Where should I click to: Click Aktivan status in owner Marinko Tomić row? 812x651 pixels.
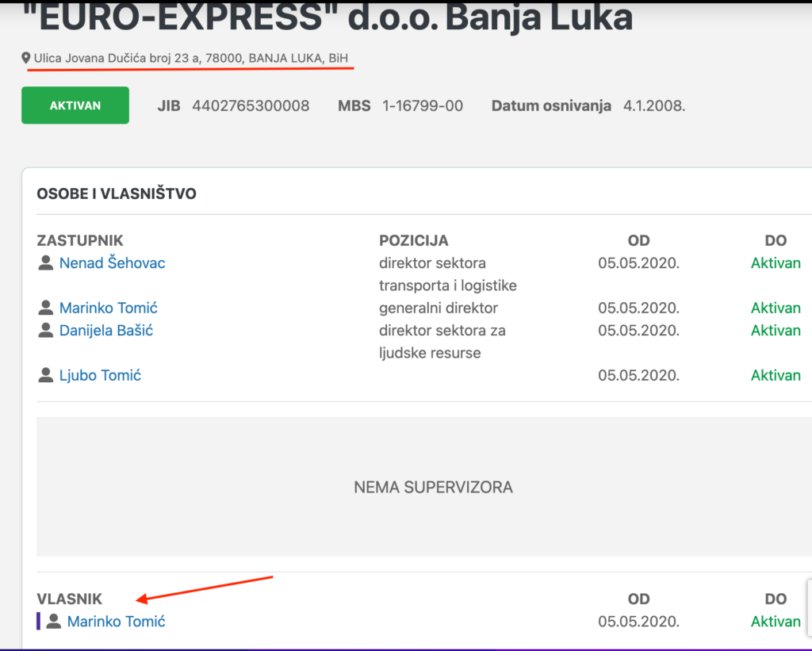point(776,622)
